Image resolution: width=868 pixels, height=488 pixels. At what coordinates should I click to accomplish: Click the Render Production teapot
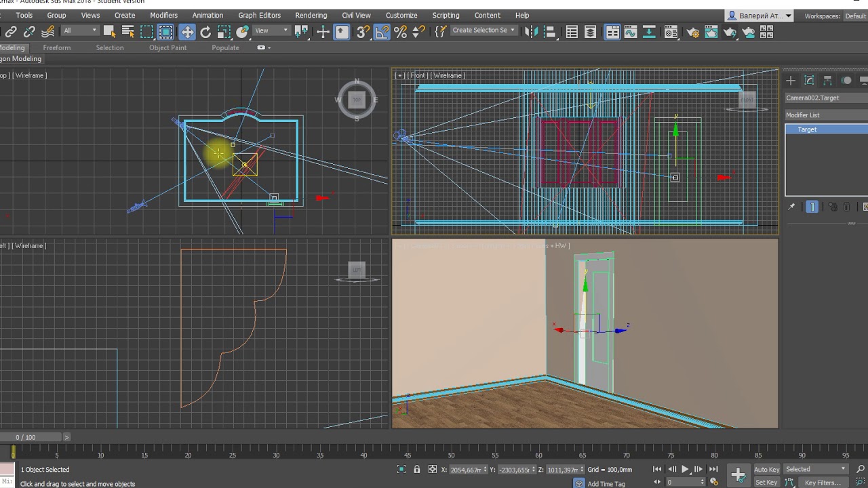point(730,32)
